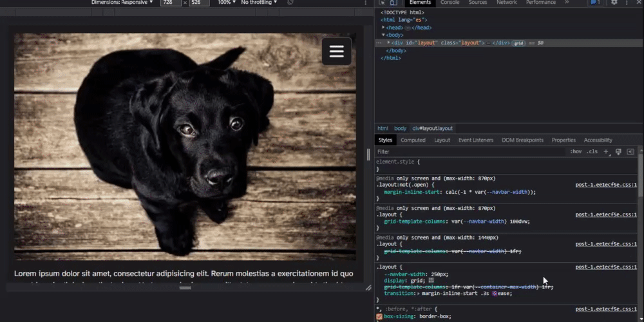The width and height of the screenshot is (644, 322).
Task: Activate the inspect element picker icon
Action: click(381, 3)
